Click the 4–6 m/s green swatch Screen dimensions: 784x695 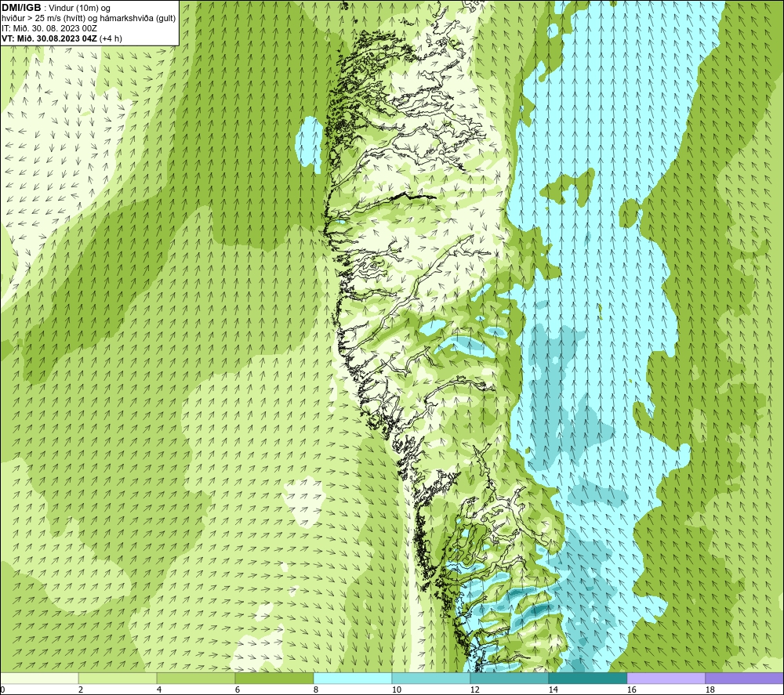(x=196, y=678)
